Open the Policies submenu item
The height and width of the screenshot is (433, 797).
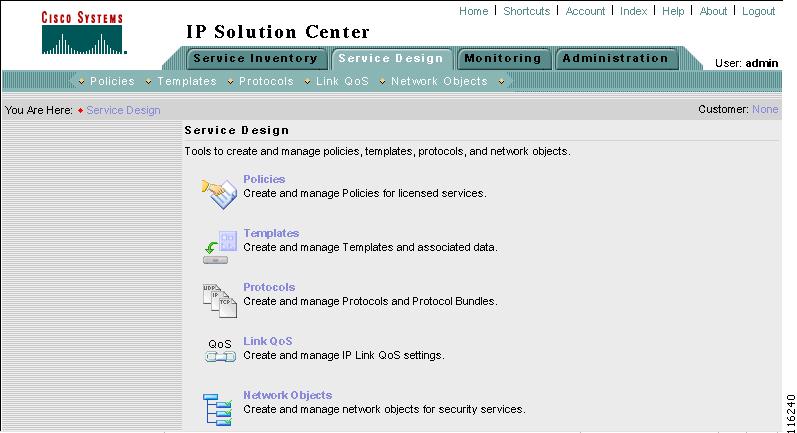click(x=112, y=81)
